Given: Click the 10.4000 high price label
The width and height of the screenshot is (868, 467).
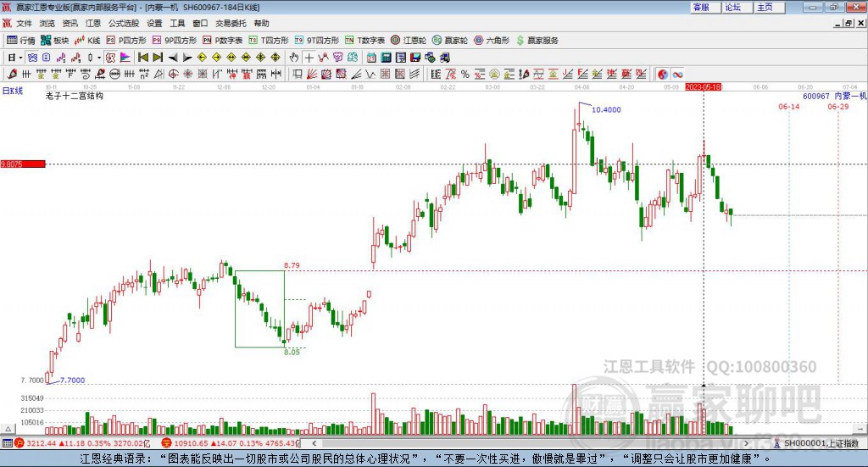Looking at the screenshot, I should pos(606,109).
